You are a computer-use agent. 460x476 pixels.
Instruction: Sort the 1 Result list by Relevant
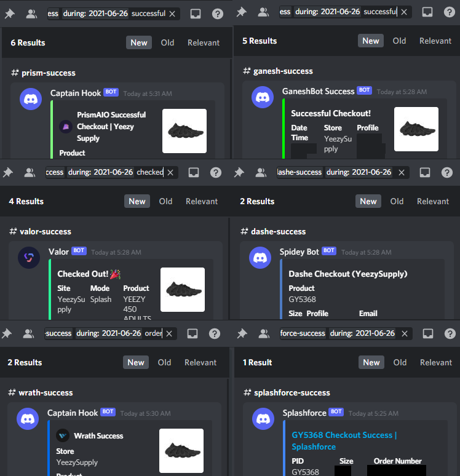436,362
